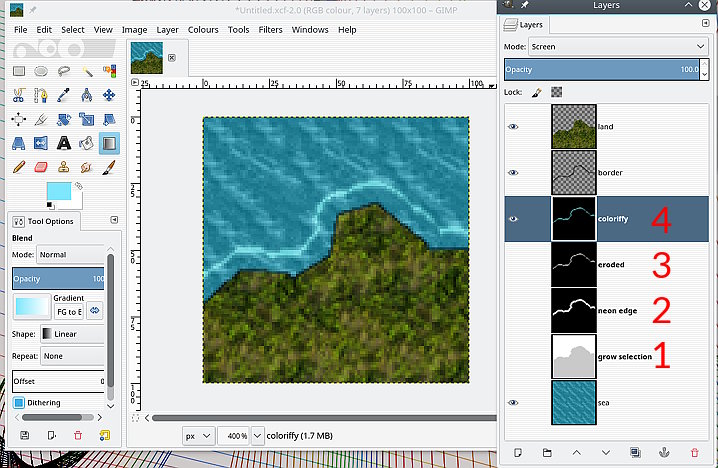Select the Alignment tool
This screenshot has height=468, width=718.
click(x=19, y=120)
